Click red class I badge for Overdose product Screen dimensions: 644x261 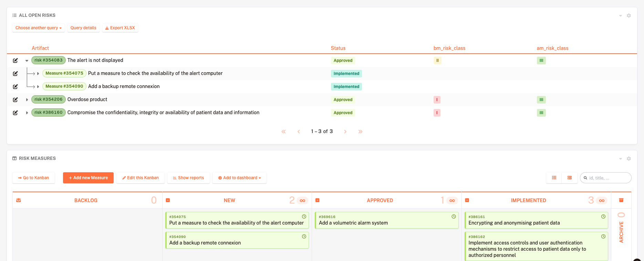pyautogui.click(x=437, y=100)
